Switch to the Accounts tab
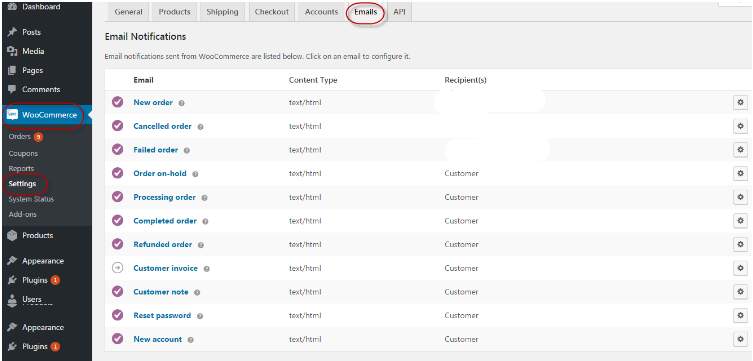 (x=321, y=12)
